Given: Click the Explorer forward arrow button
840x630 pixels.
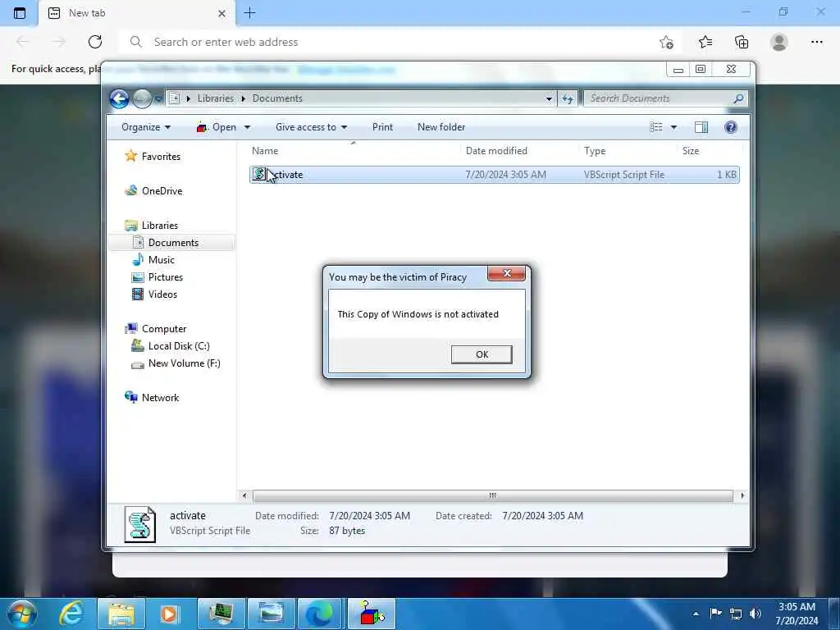Looking at the screenshot, I should click(x=141, y=98).
